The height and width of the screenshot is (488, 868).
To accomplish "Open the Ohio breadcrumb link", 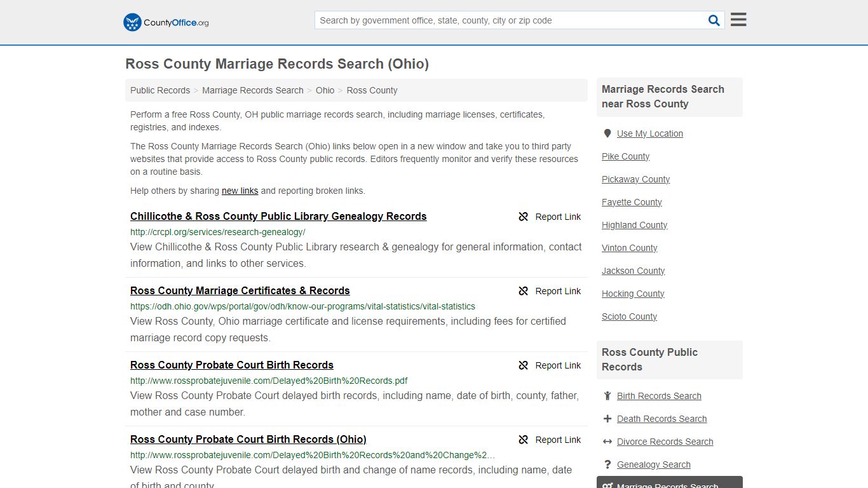I will click(x=325, y=90).
